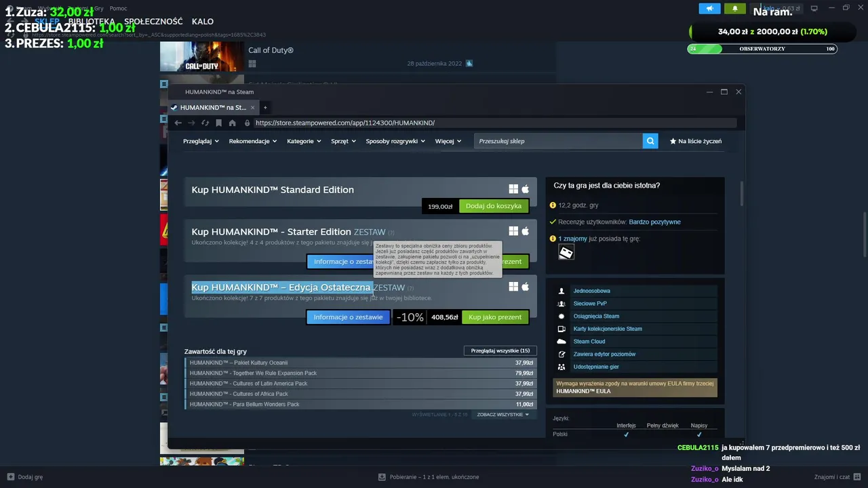Screen dimensions: 868x488
Task: Click the single-player person icon
Action: (561, 291)
